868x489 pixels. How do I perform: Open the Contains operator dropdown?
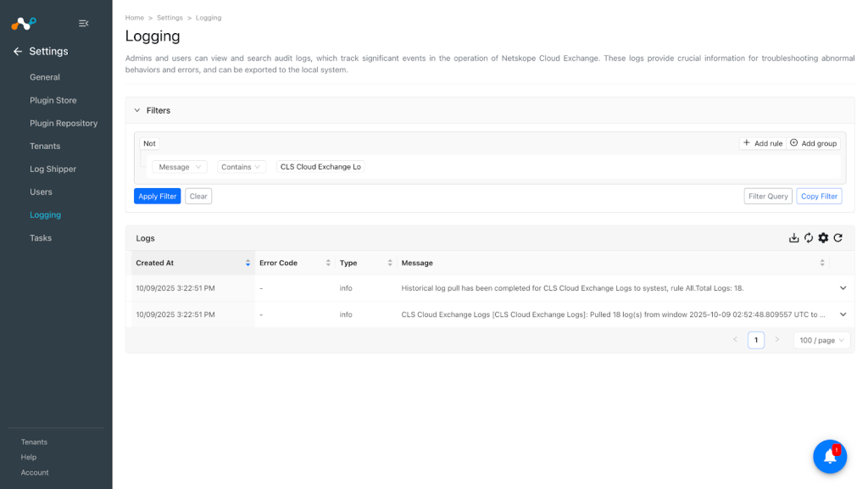pos(241,167)
